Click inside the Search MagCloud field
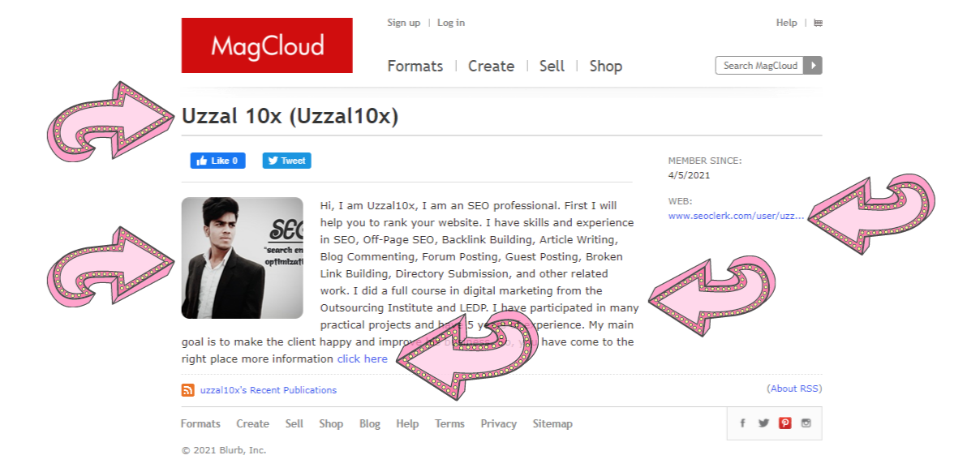 point(759,65)
